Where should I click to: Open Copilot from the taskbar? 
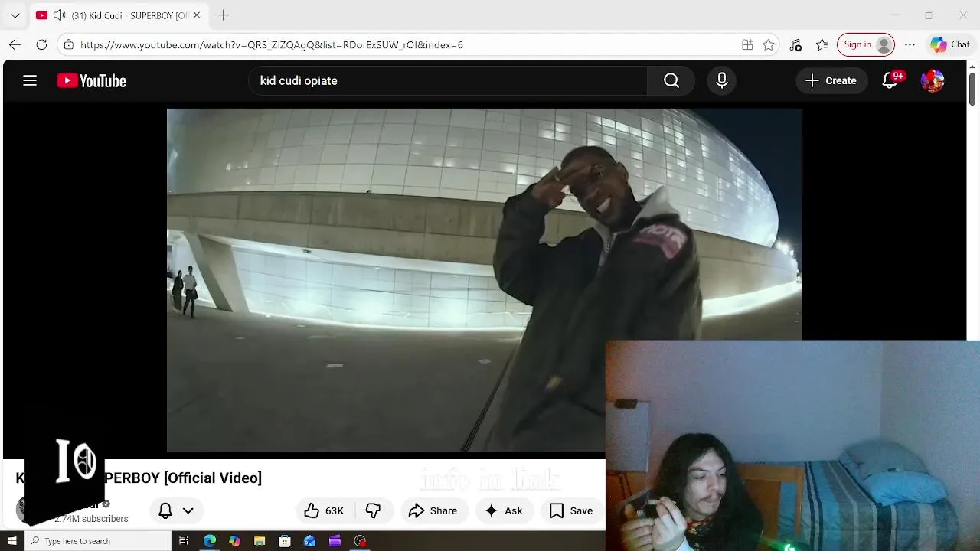[x=234, y=541]
